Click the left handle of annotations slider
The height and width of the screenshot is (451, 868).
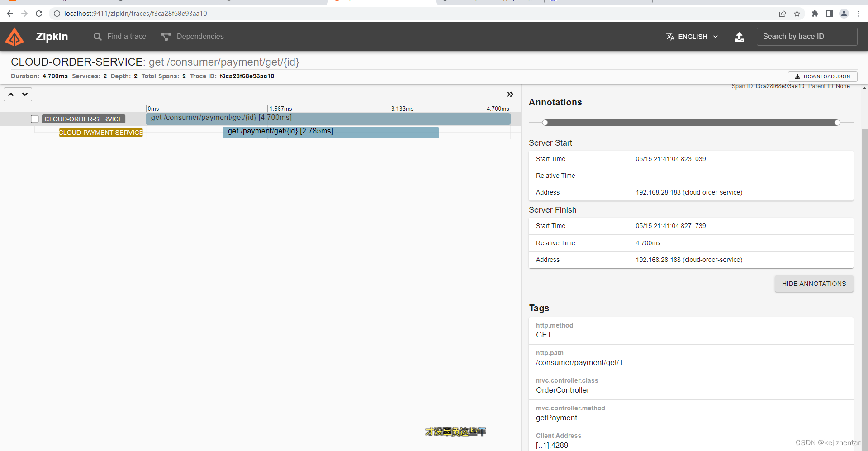click(545, 123)
